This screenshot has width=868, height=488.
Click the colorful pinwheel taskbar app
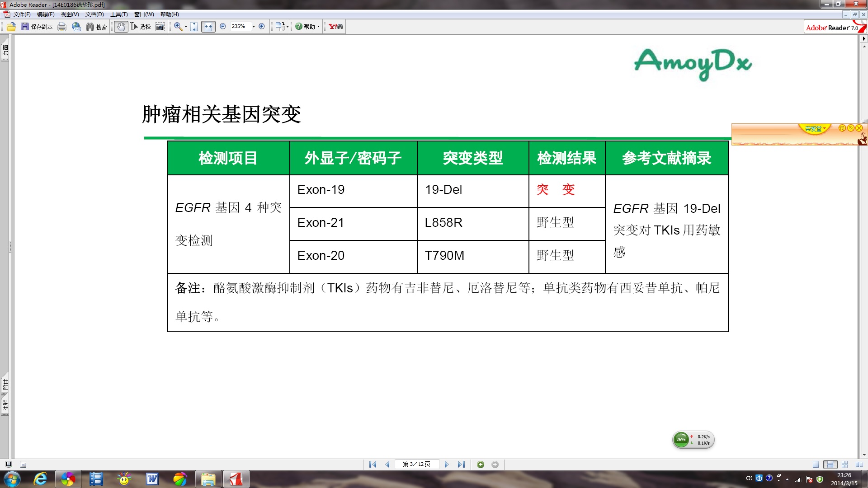pos(68,479)
